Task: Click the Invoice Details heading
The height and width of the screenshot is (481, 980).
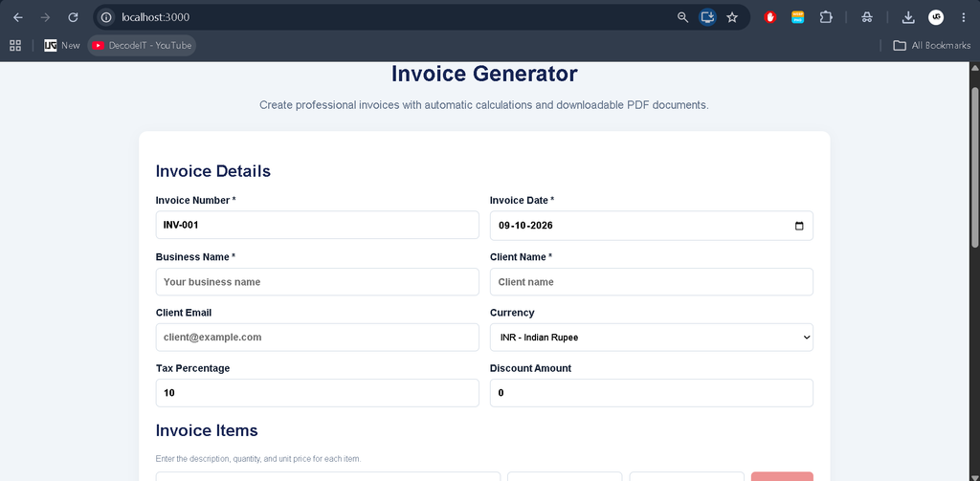Action: [x=213, y=171]
